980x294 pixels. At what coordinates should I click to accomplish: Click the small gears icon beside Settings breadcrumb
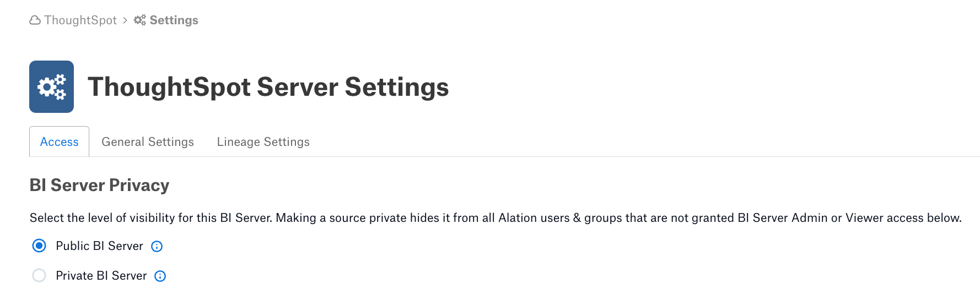(140, 20)
